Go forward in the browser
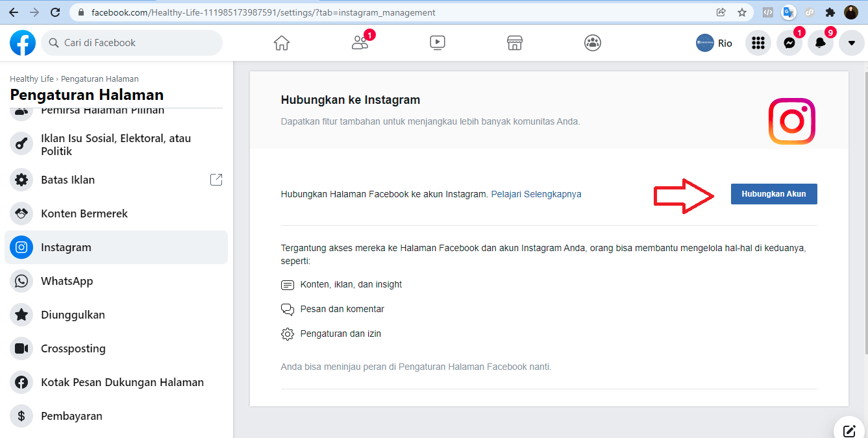The image size is (868, 438). coord(34,12)
